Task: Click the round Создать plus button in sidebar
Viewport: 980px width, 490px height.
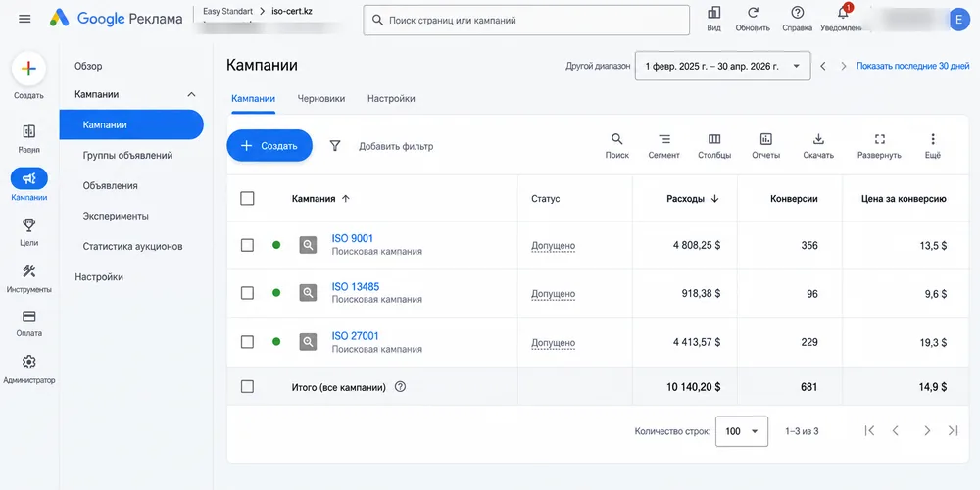Action: pos(28,70)
